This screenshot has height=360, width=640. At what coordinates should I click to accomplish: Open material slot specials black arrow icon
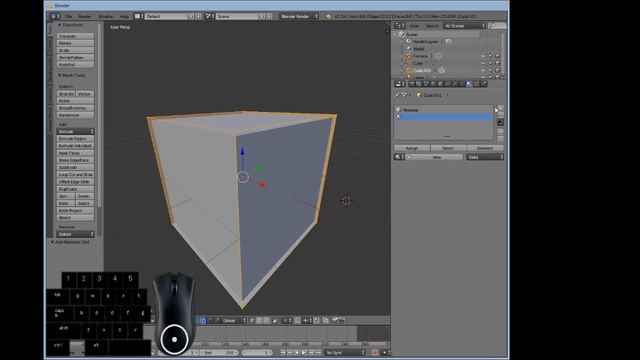pos(500,122)
